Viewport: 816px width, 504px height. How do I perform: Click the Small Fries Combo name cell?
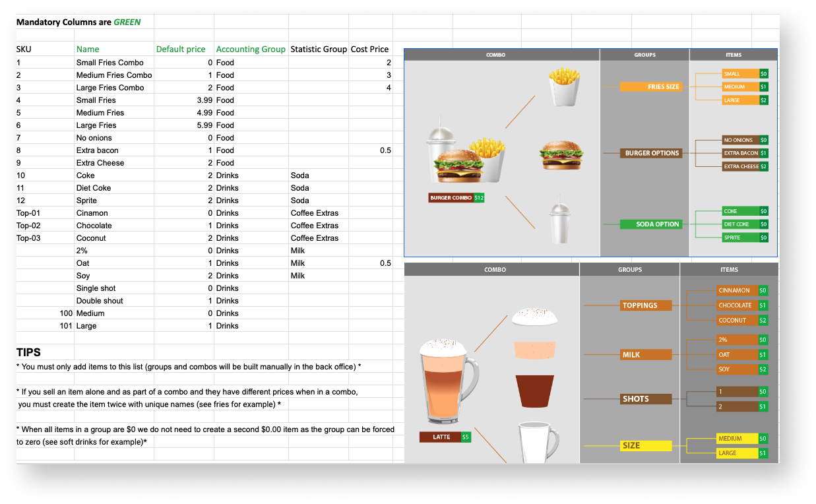click(x=110, y=63)
